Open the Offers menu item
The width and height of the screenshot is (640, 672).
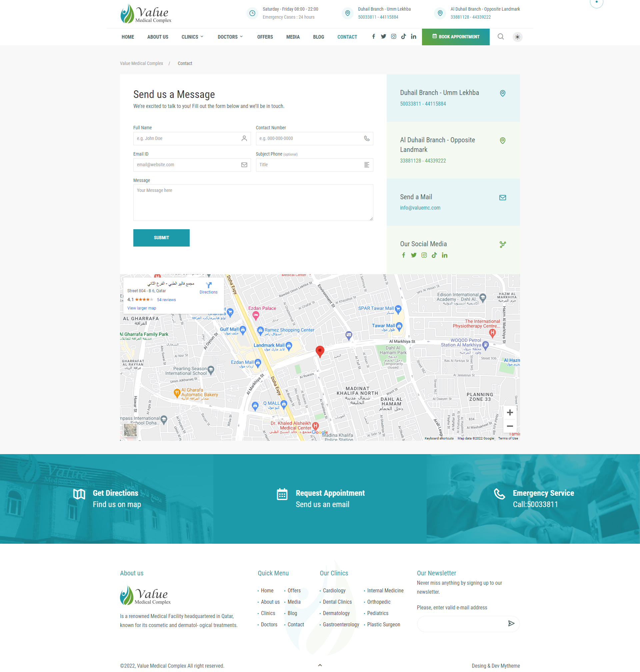[265, 37]
